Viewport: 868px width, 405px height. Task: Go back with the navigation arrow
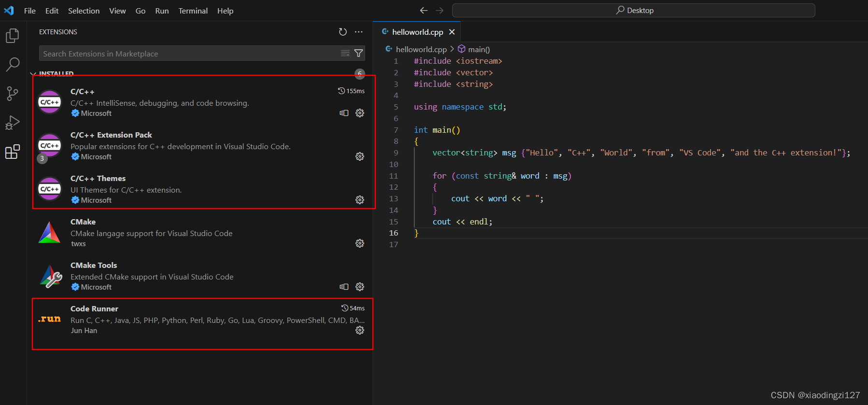(x=424, y=10)
